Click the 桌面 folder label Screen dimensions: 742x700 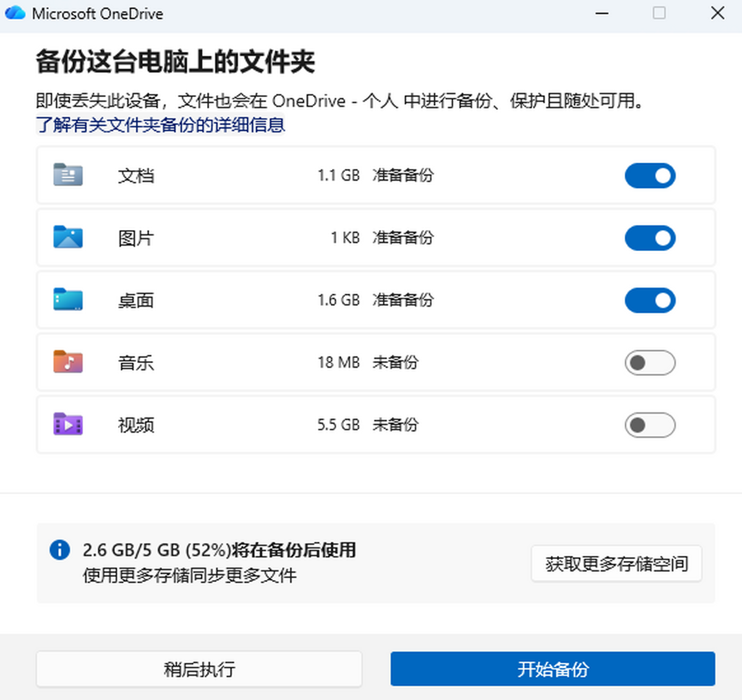point(136,301)
